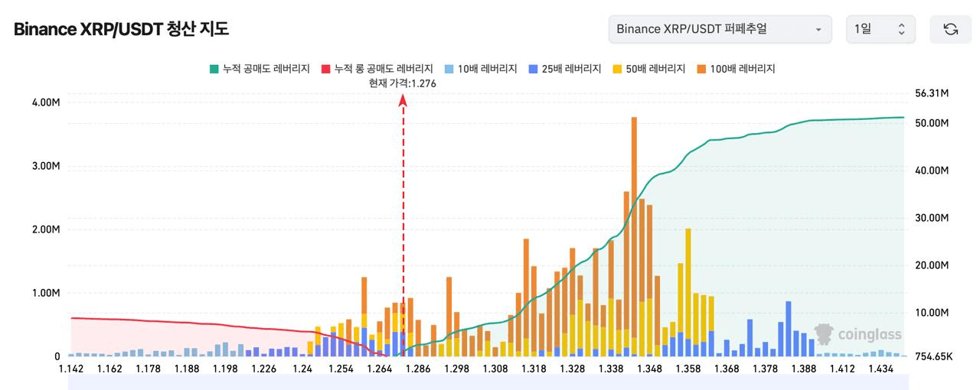This screenshot has width=980, height=390.
Task: Click the 현재 가격:1.276 label
Action: point(403,83)
